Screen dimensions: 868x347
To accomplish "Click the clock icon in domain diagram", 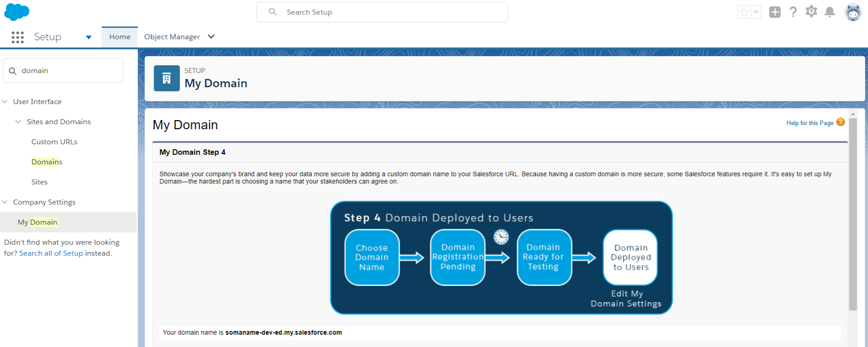I will click(x=501, y=237).
